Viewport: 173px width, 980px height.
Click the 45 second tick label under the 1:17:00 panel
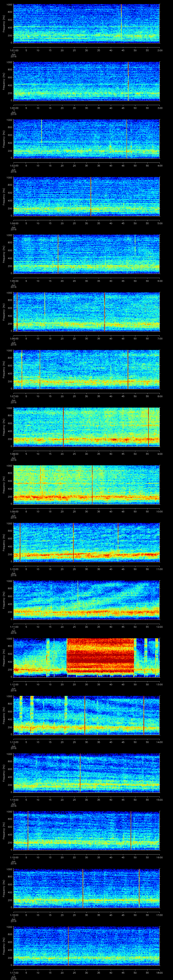(123, 973)
